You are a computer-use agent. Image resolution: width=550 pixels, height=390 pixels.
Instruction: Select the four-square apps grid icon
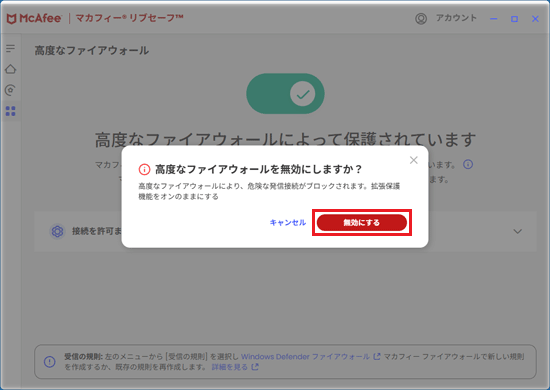point(11,111)
